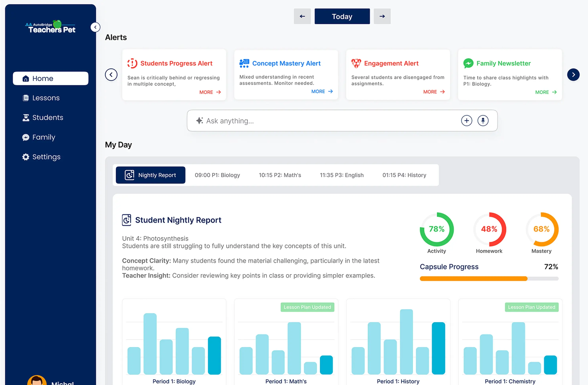Activate the microphone voice input icon
This screenshot has width=588, height=385.
(x=483, y=121)
